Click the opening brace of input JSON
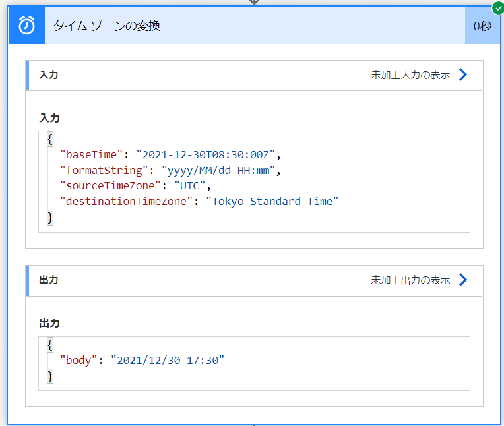The image size is (504, 426). pos(50,139)
